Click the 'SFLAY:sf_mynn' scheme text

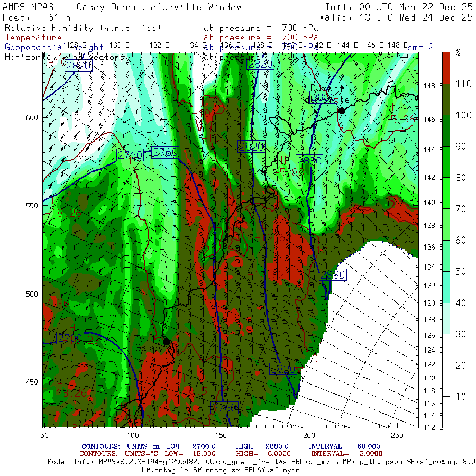pyautogui.click(x=272, y=470)
